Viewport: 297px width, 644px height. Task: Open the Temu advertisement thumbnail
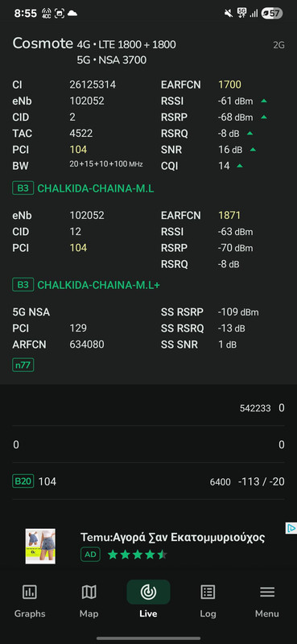click(40, 547)
